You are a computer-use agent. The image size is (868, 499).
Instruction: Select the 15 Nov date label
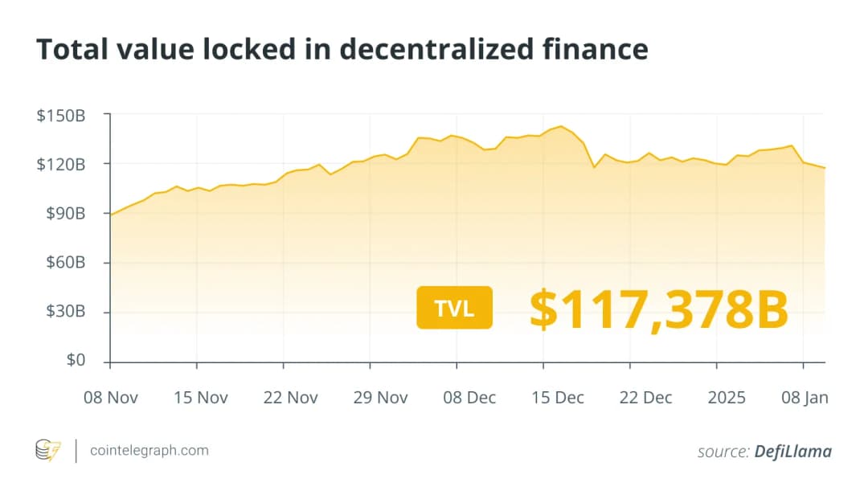coord(200,397)
